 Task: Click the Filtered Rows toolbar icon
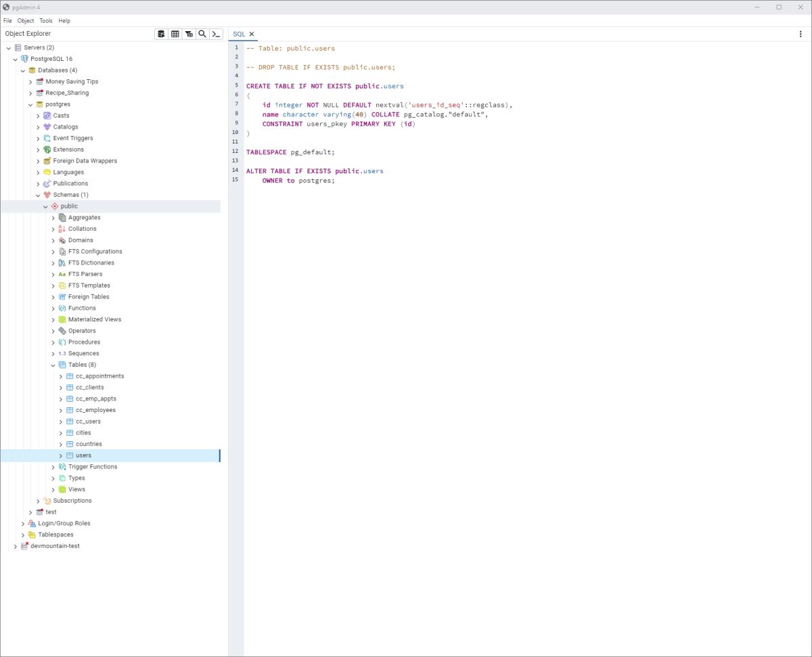189,34
